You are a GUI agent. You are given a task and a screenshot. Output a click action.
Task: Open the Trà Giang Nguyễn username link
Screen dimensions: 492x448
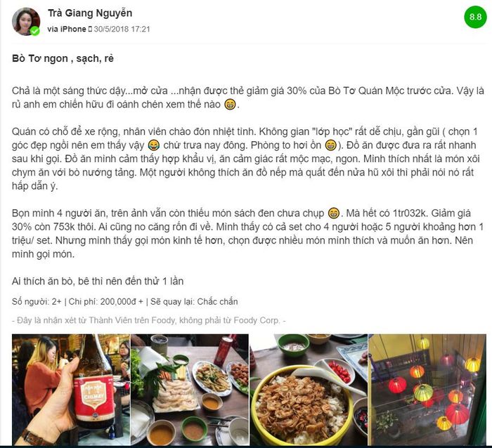click(90, 13)
